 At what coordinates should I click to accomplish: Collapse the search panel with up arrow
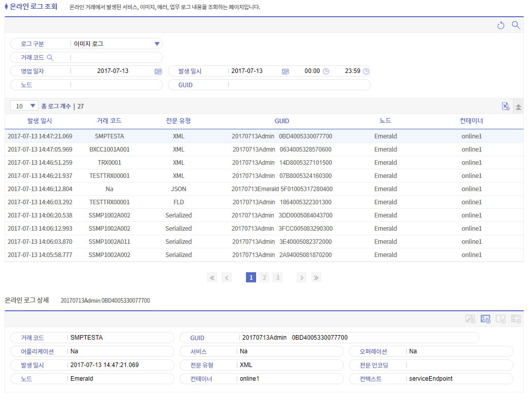[518, 107]
